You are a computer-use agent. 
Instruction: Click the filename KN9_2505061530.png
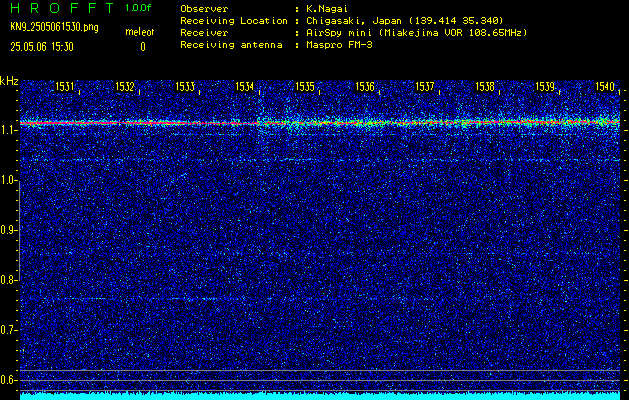[x=54, y=27]
